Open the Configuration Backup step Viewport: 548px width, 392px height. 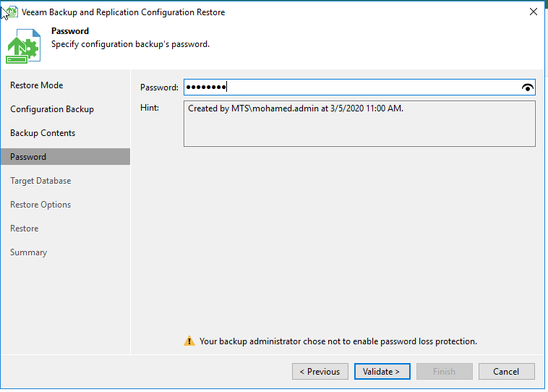click(x=52, y=109)
